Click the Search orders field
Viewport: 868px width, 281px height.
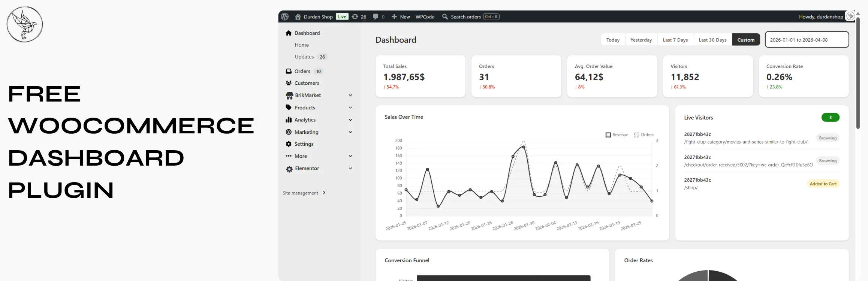[466, 17]
